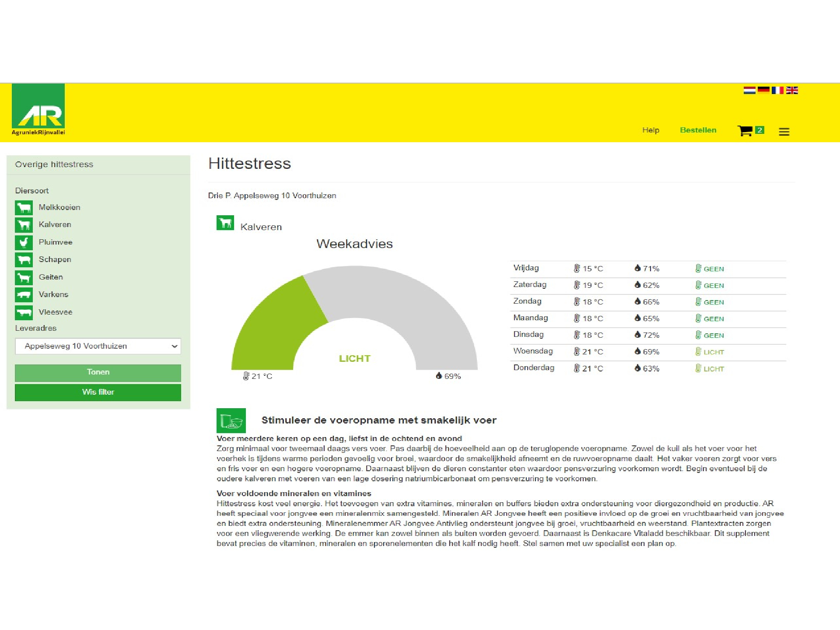Switch language to Dutch flag
The height and width of the screenshot is (630, 840).
[749, 90]
